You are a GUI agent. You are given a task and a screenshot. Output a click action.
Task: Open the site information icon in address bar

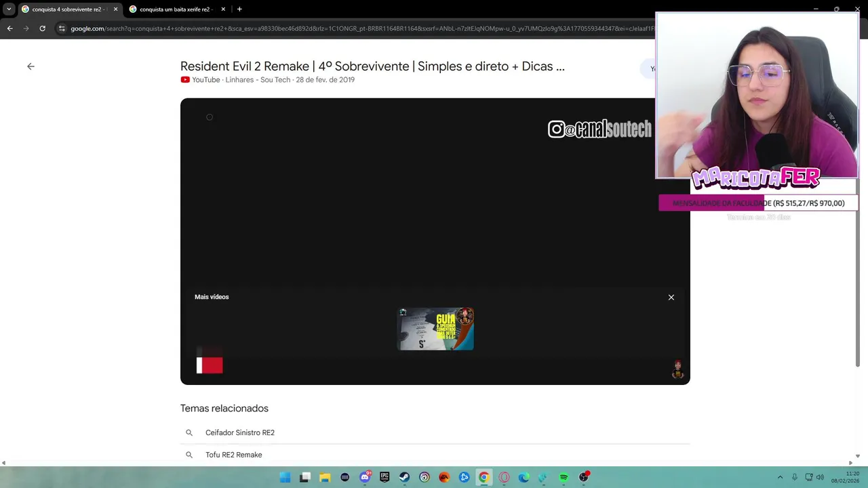coord(62,28)
